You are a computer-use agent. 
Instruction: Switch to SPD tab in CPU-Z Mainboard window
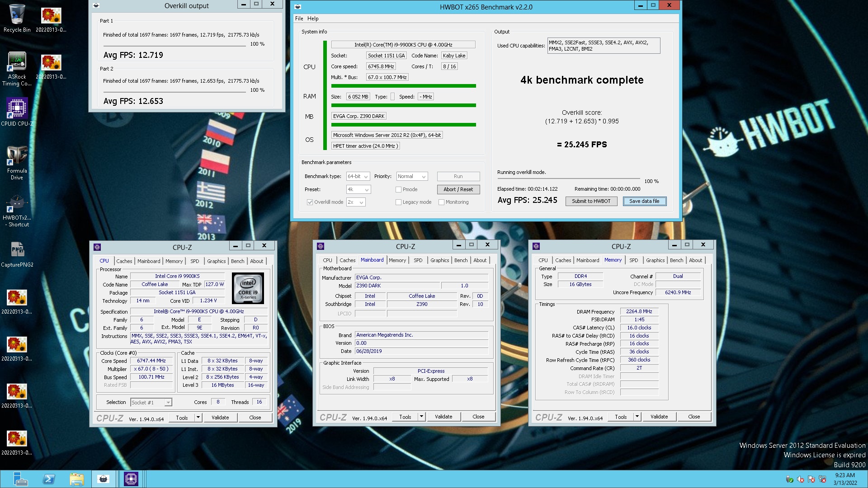[418, 260]
